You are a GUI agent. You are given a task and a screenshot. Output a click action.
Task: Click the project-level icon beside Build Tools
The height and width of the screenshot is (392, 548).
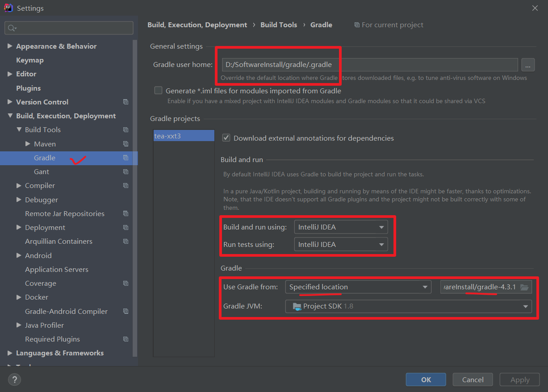coord(125,130)
